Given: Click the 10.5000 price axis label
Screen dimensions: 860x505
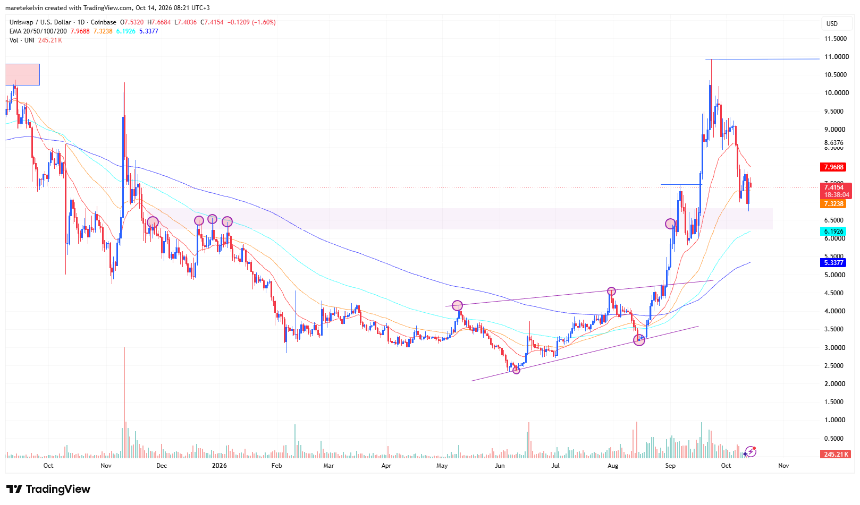Looking at the screenshot, I should pos(835,75).
